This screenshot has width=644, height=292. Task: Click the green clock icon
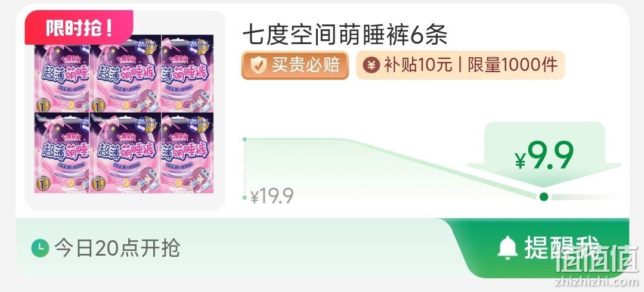41,248
